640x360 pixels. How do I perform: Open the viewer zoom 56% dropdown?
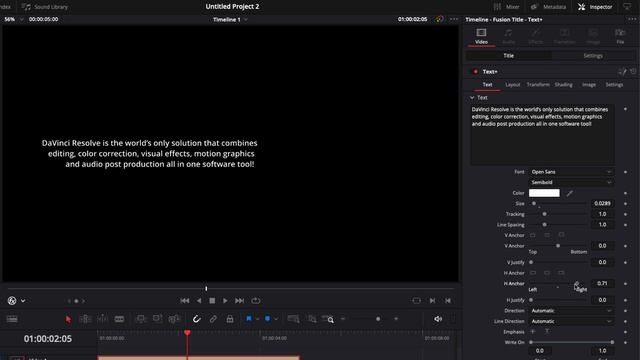click(13, 19)
